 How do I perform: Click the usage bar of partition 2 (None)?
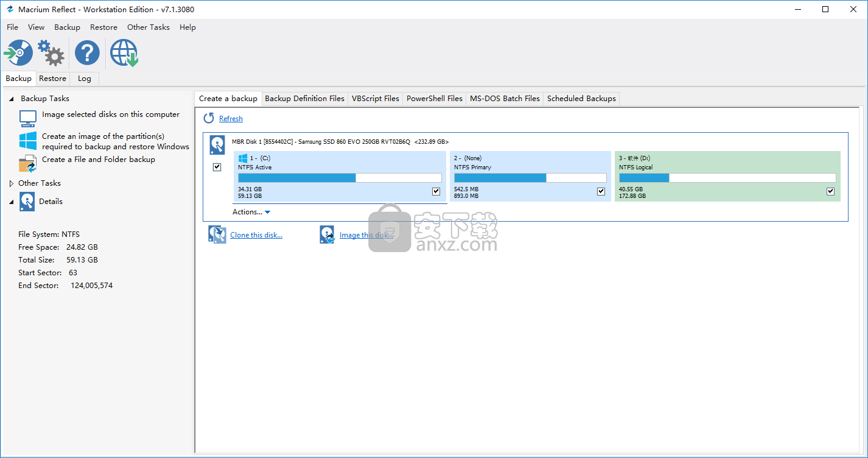click(x=530, y=178)
